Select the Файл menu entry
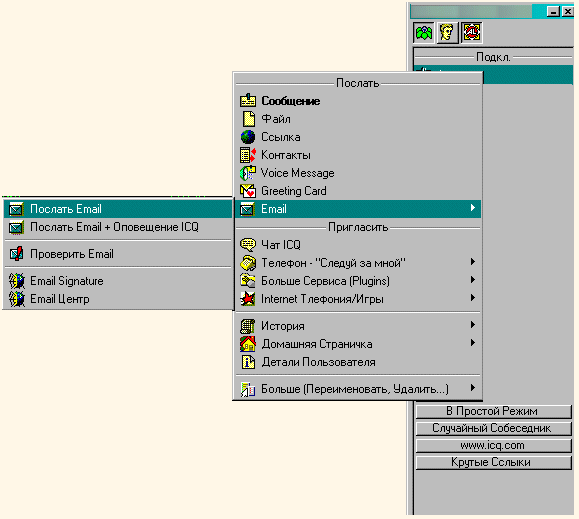The height and width of the screenshot is (519, 579). click(x=358, y=119)
